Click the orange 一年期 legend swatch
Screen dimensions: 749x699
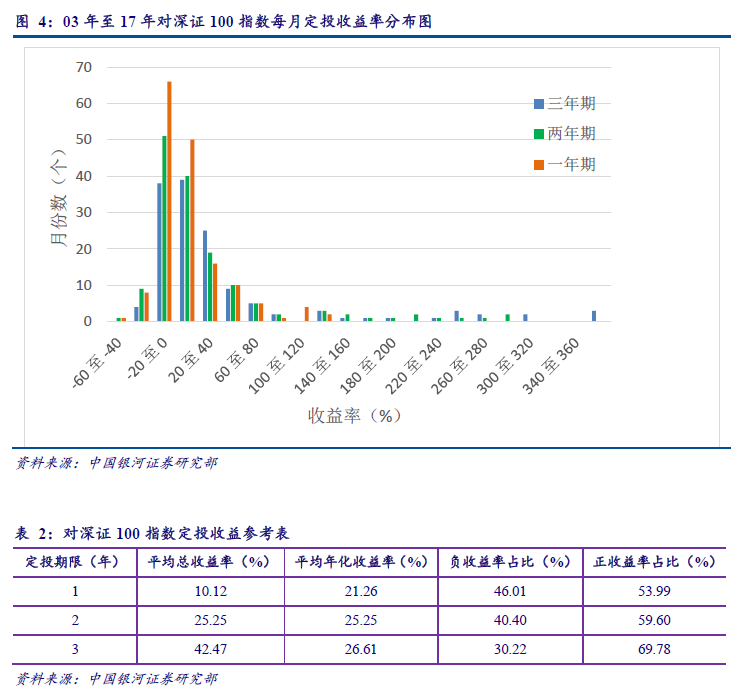539,165
